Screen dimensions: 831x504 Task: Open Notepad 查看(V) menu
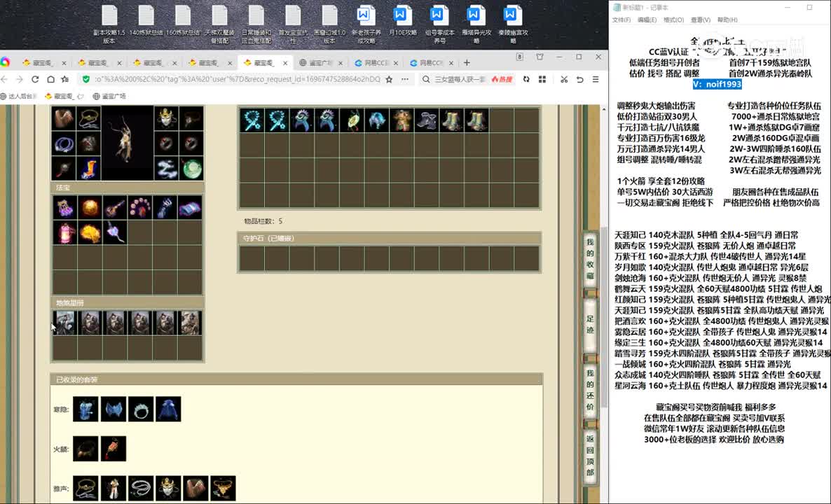(700, 20)
